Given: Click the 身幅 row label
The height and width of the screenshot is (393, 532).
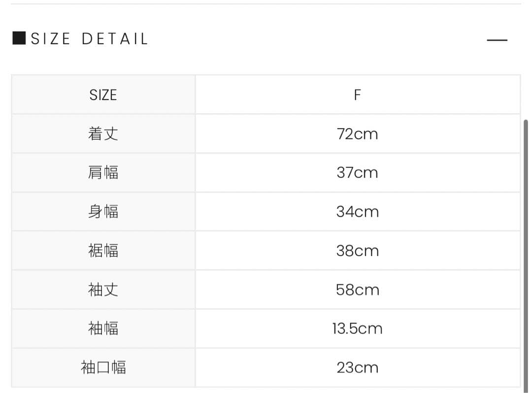Looking at the screenshot, I should (103, 212).
